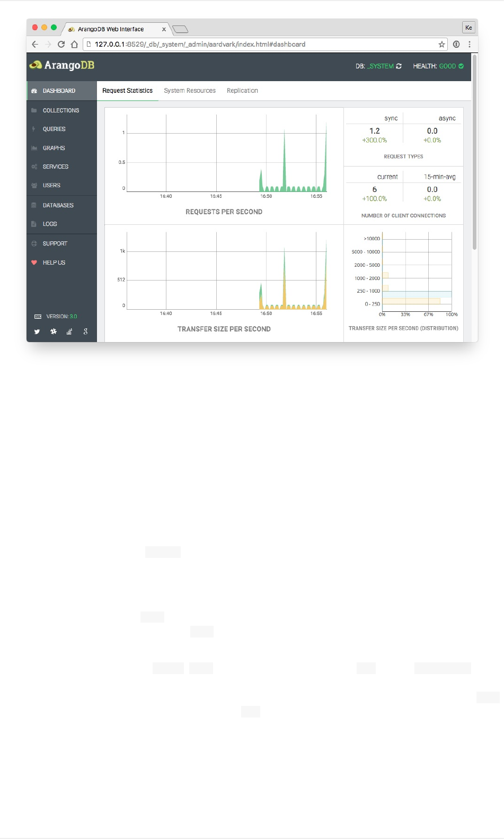Click the _SYSTEM database link
This screenshot has height=839, width=504.
[x=381, y=66]
